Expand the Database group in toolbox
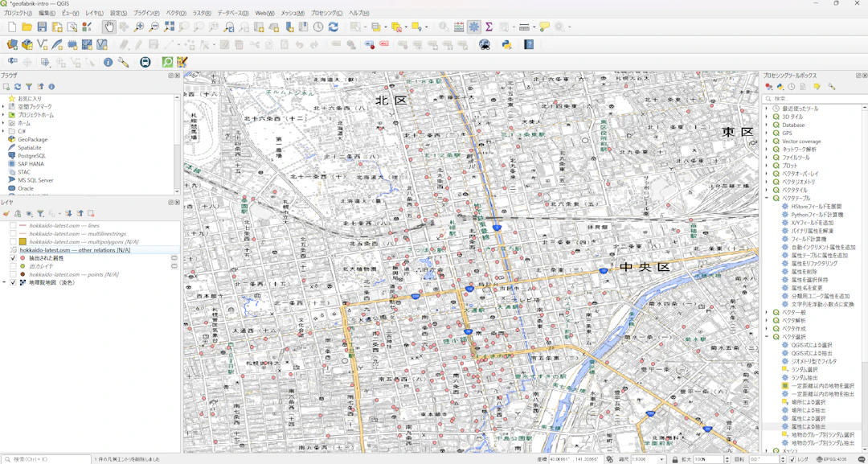868x464 pixels. tap(767, 125)
